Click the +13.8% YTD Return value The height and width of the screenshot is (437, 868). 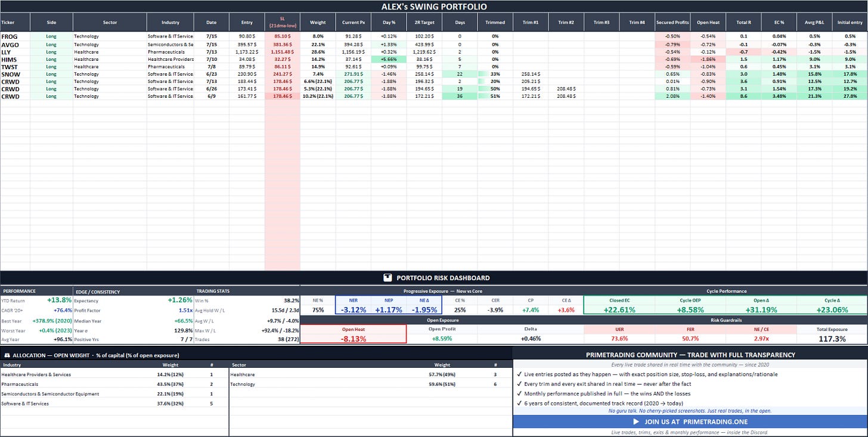[x=60, y=300]
